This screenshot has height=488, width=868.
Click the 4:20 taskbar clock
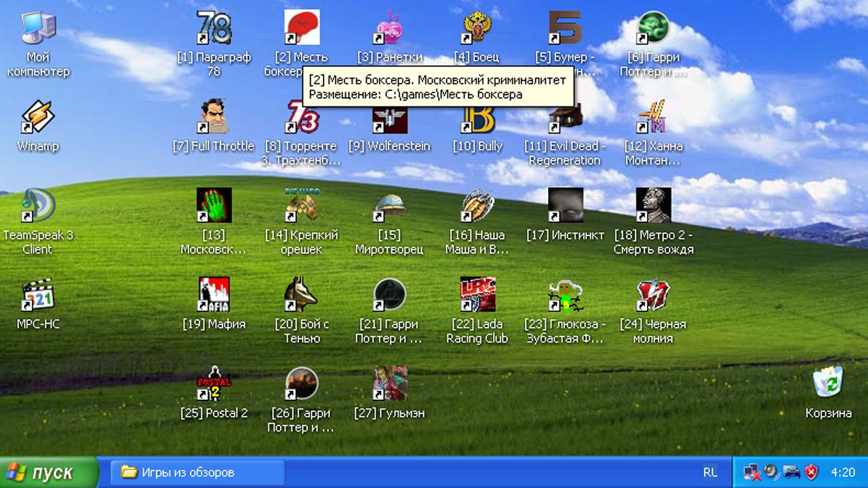[843, 472]
